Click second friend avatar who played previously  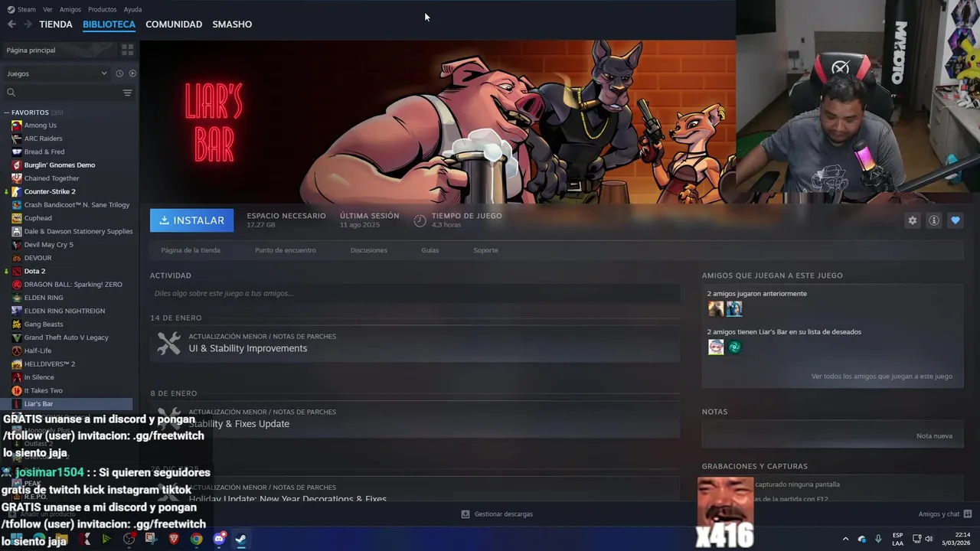click(734, 309)
